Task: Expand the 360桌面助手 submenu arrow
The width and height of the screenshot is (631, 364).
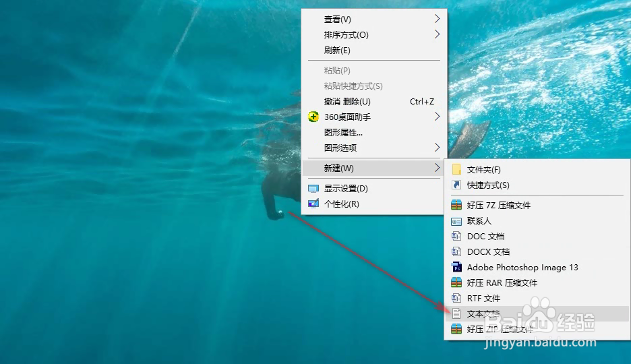Action: [437, 117]
